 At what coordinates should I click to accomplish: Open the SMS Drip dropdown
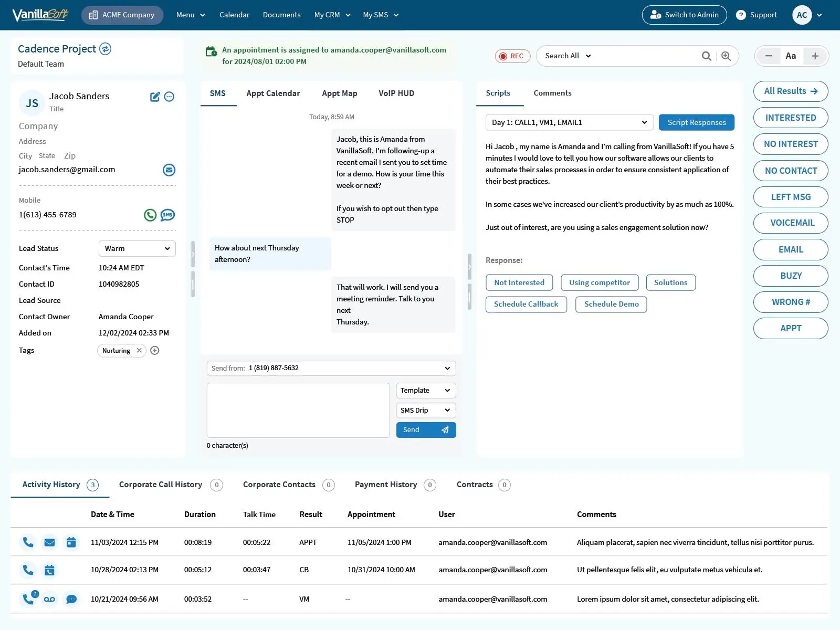click(426, 411)
